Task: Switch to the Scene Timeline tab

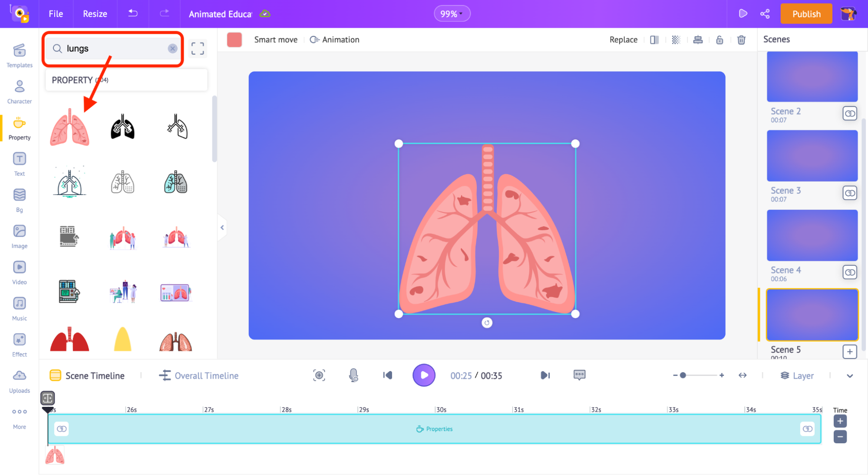Action: (x=87, y=376)
